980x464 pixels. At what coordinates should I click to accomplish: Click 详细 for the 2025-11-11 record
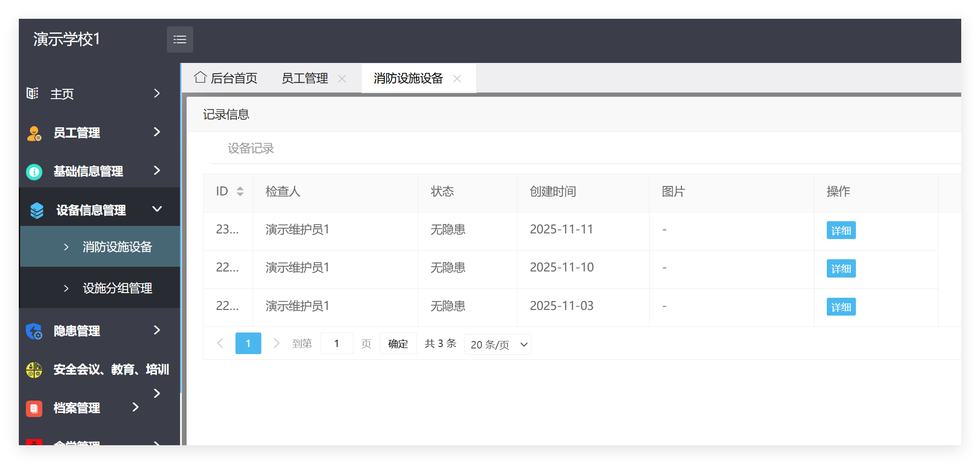[841, 230]
